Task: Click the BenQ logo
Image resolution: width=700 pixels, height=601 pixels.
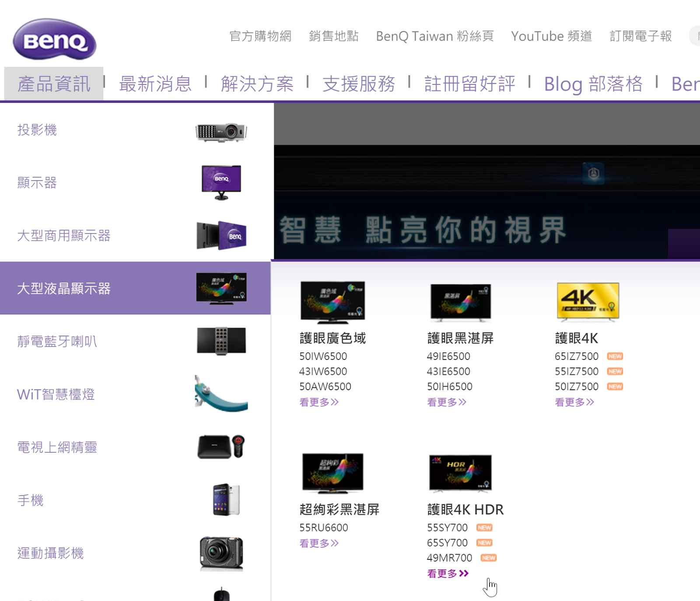Action: (x=55, y=39)
